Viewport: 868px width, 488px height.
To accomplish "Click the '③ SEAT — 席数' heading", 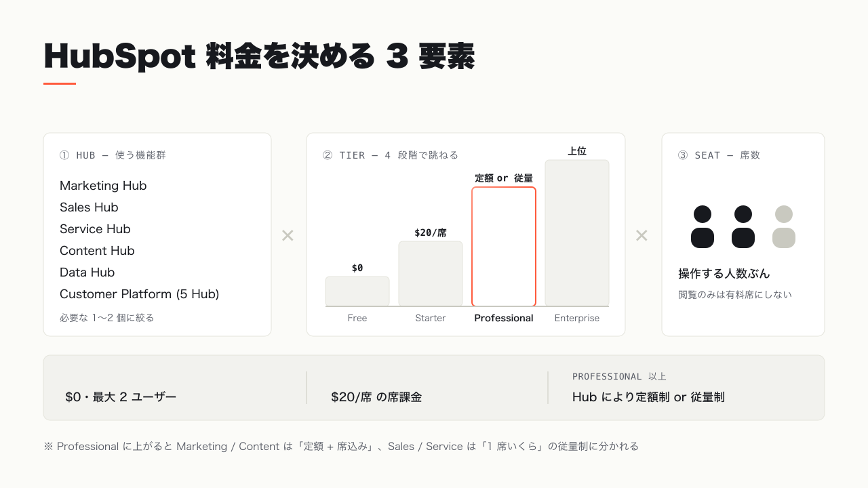I will (719, 155).
